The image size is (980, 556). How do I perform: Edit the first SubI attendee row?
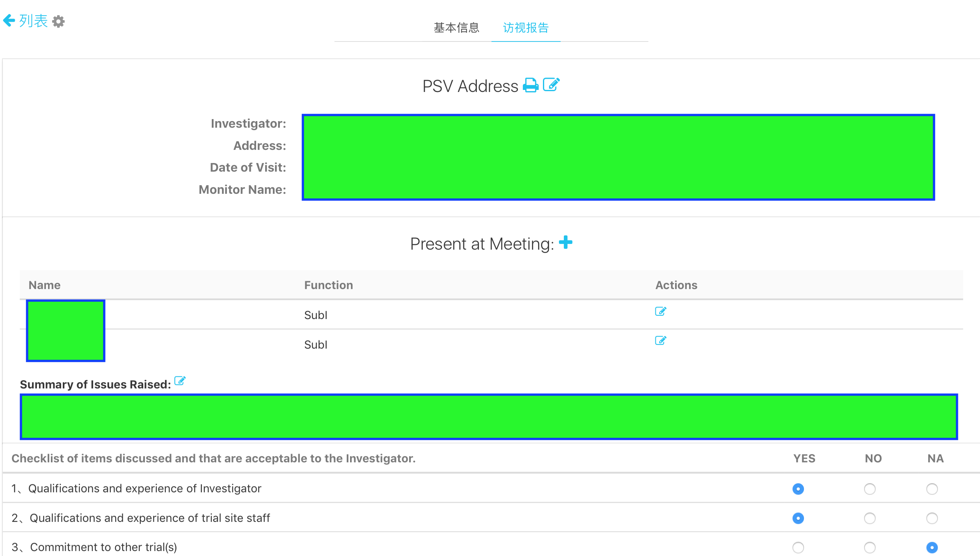pyautogui.click(x=660, y=311)
